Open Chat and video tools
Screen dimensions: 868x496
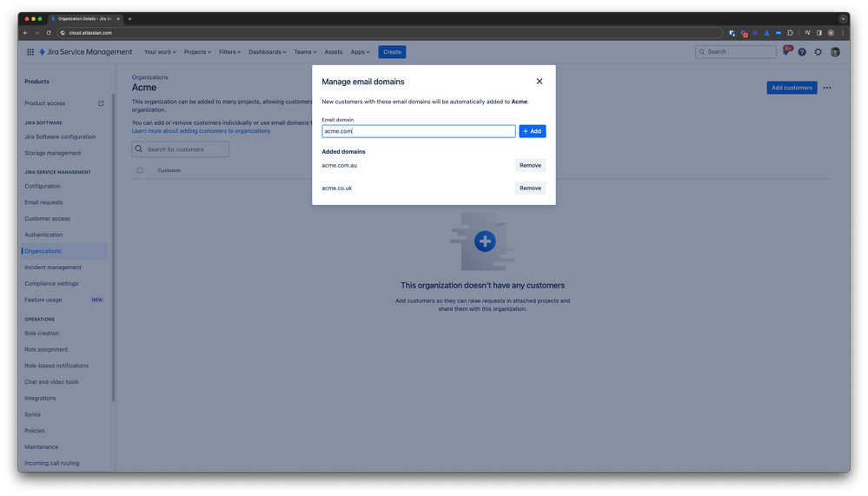point(51,382)
